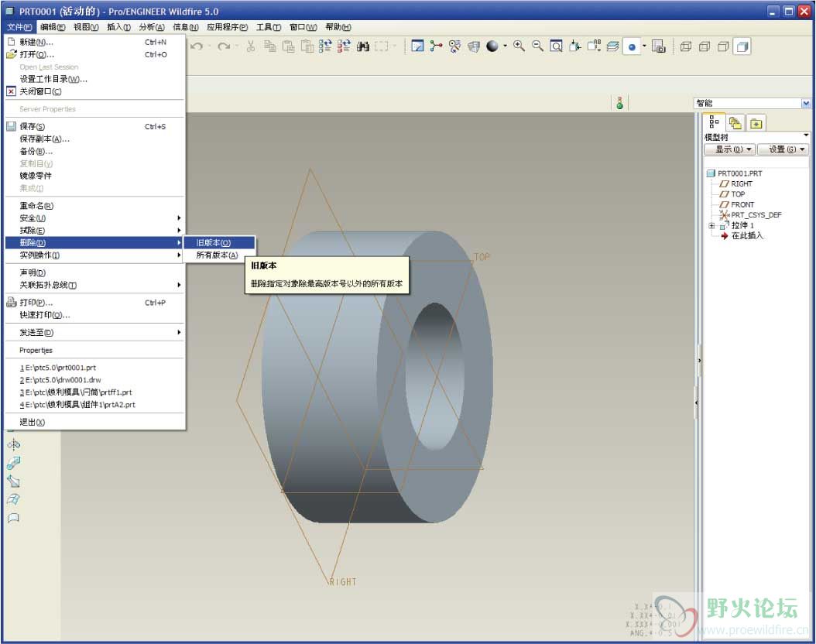Open the 分析 menu
Screen dimensions: 816x644
[x=152, y=27]
